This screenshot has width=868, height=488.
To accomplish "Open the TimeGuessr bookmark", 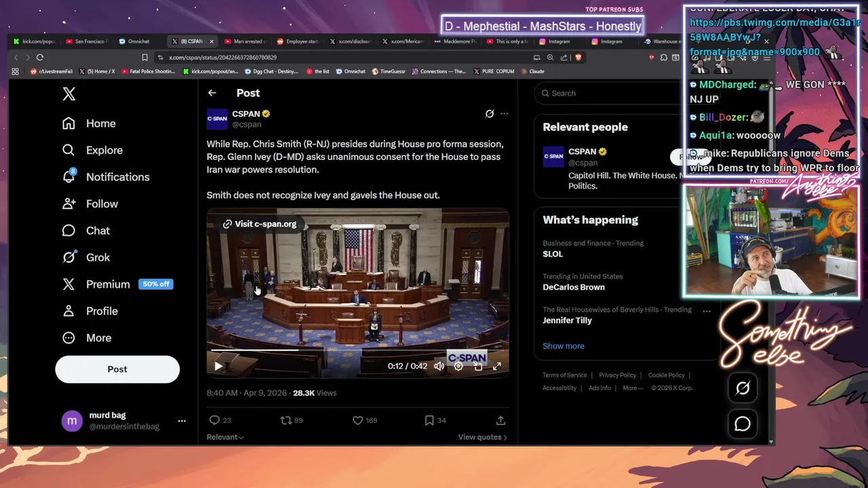I will pos(388,71).
